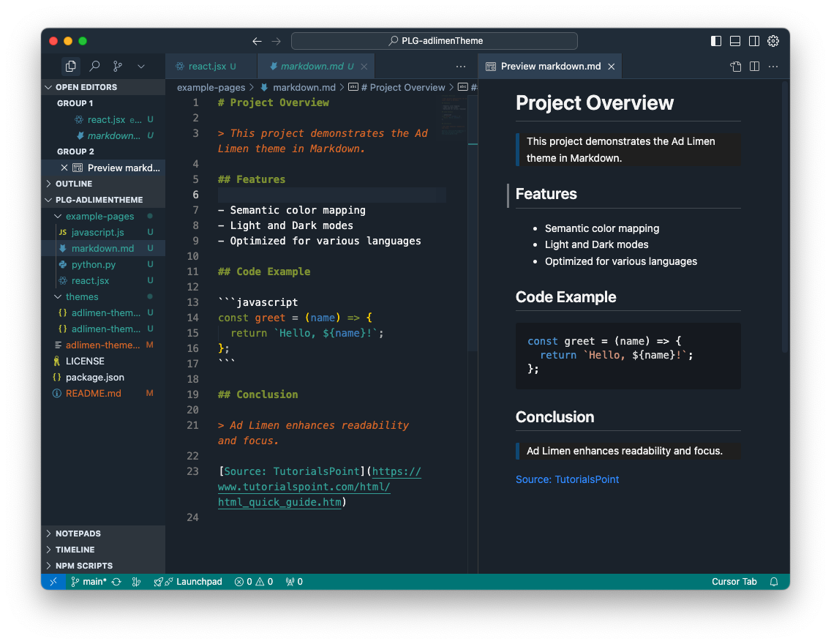Screen dimensions: 831x644
Task: Open the Source Control view icon
Action: click(118, 67)
